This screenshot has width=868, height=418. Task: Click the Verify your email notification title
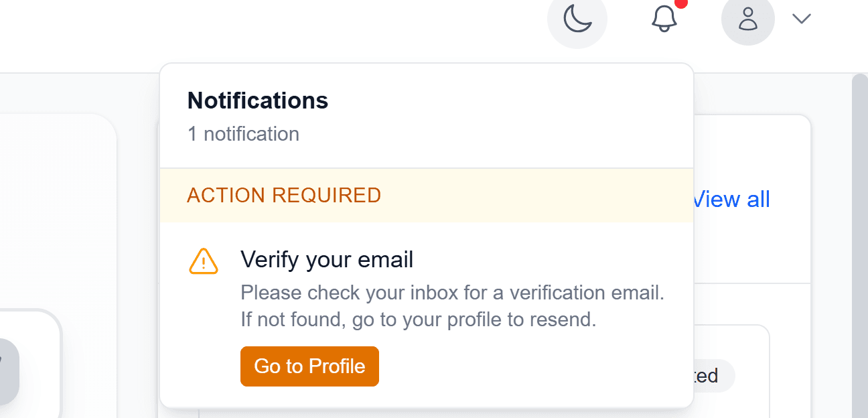[x=327, y=259]
